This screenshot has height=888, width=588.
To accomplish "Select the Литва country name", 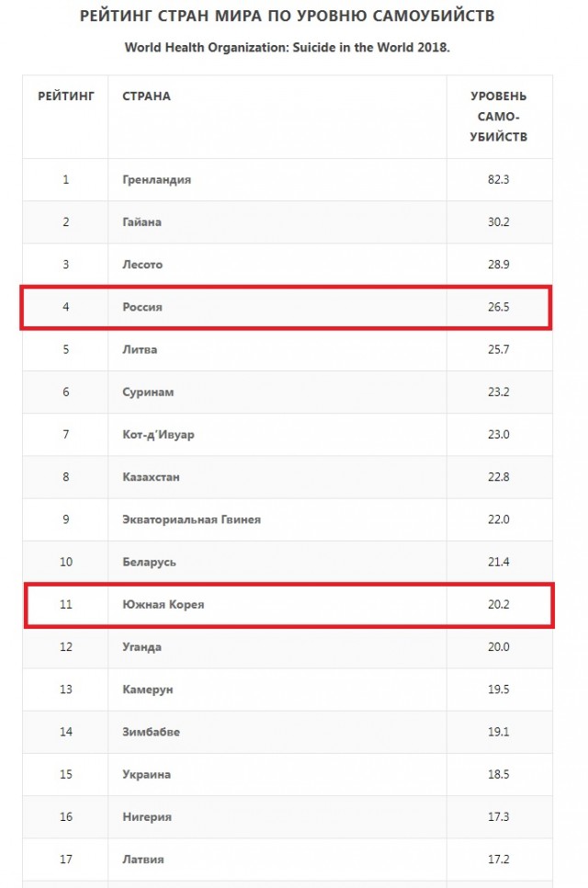I will point(140,349).
